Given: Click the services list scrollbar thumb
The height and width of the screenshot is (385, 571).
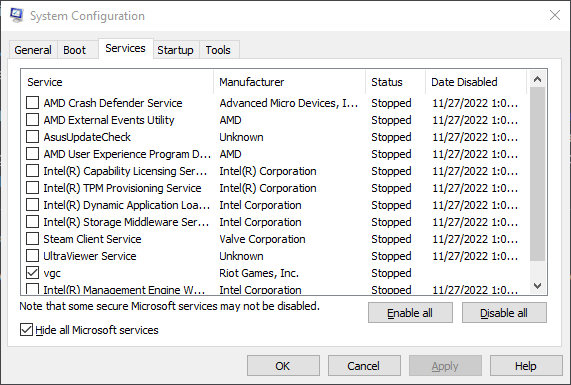Looking at the screenshot, I should [537, 174].
